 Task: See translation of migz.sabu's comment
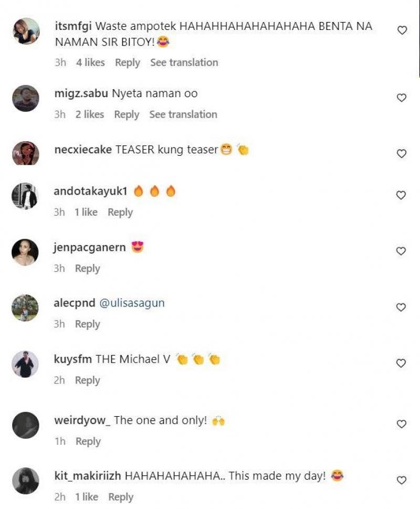[183, 114]
